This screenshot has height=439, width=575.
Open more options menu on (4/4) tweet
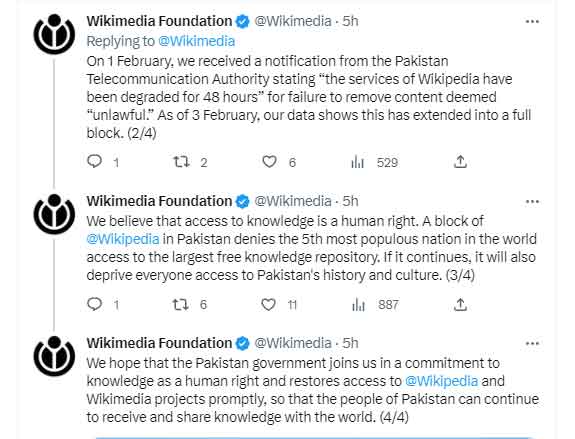[x=532, y=344]
